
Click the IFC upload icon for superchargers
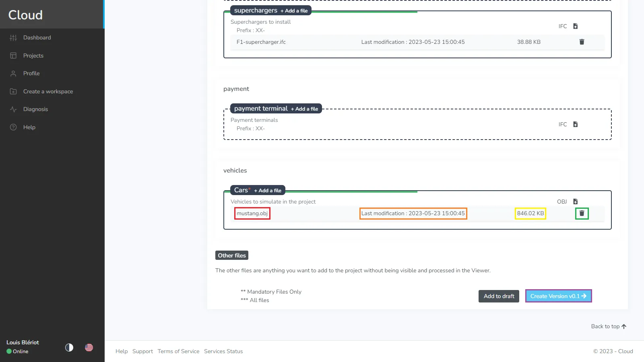click(576, 26)
